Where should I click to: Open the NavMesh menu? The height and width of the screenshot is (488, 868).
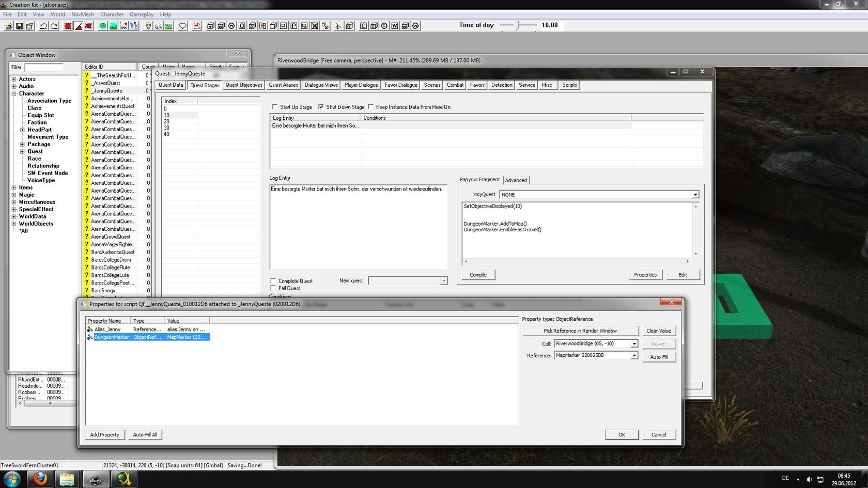(x=82, y=14)
